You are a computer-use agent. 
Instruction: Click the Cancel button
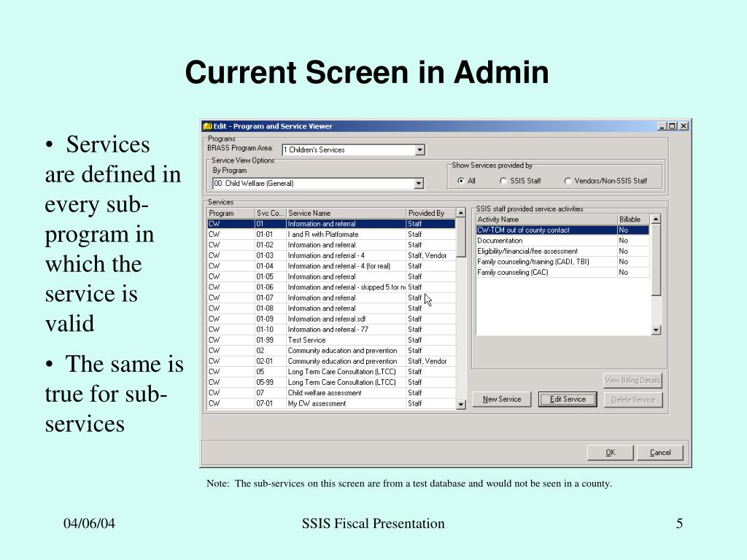659,452
